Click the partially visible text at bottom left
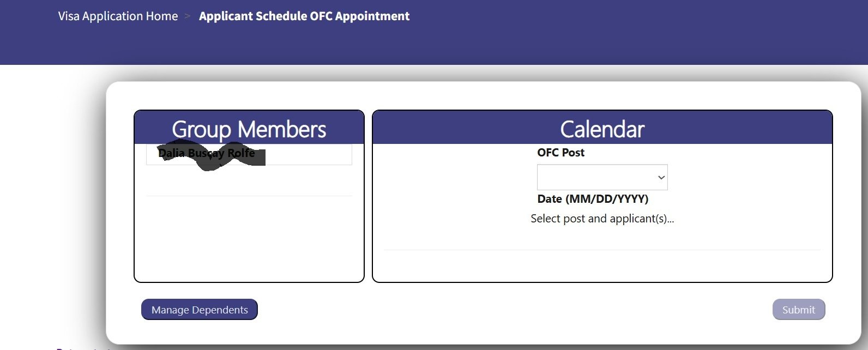Screen dimensions: 868x350 pos(82,348)
